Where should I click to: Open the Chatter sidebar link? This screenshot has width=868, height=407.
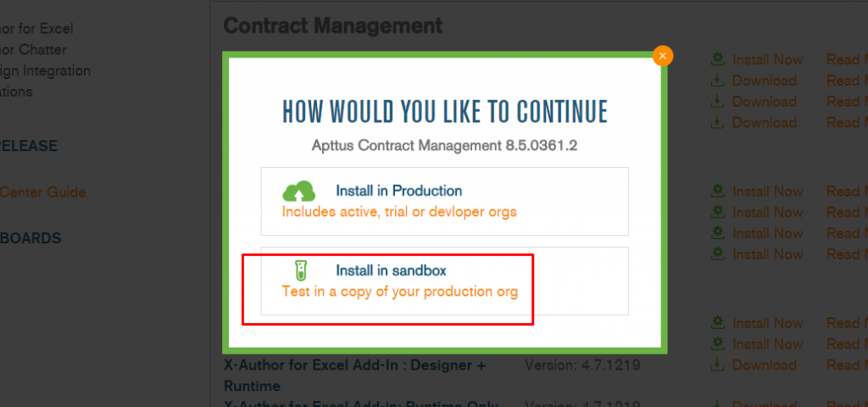(x=33, y=49)
